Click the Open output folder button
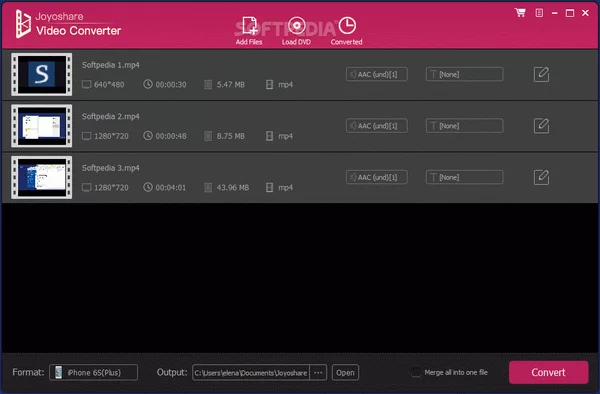Screen dimensions: 600x394 click(345, 373)
